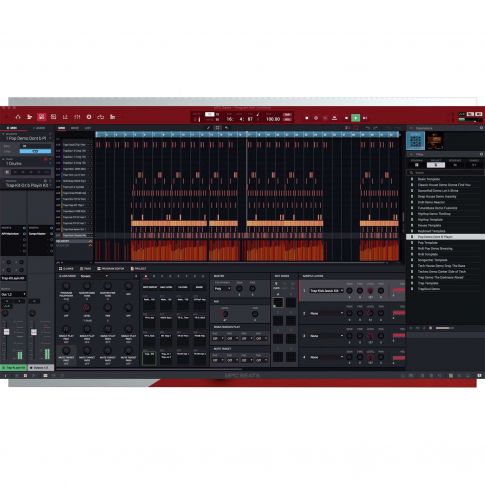The image size is (485, 485).
Task: Select 'Tech House Demo Drop The Bass'
Action: 442,266
